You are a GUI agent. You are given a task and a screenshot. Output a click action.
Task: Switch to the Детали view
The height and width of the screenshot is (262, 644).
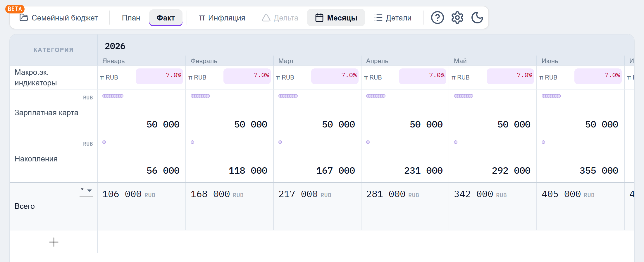click(393, 18)
